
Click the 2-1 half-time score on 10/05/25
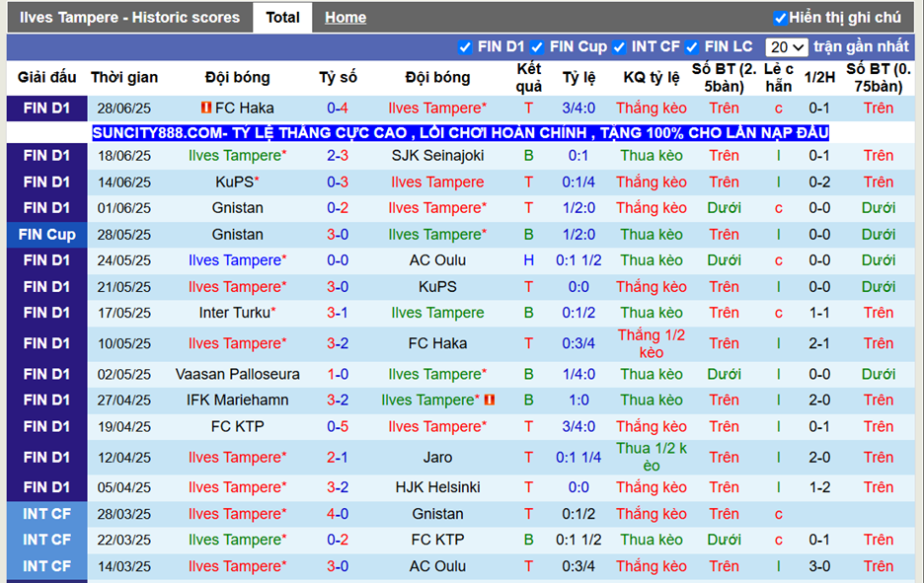tap(819, 343)
